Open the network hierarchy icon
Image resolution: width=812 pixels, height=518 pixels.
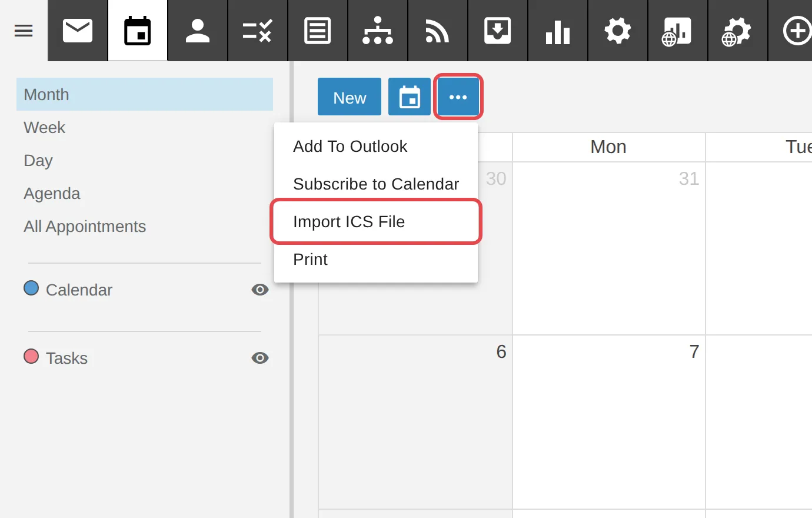pyautogui.click(x=378, y=31)
